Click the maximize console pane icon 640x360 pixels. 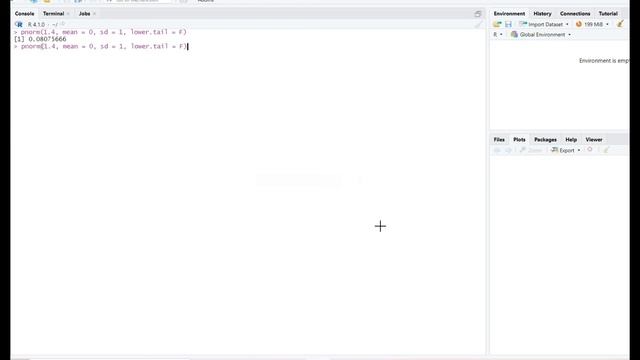coord(478,14)
